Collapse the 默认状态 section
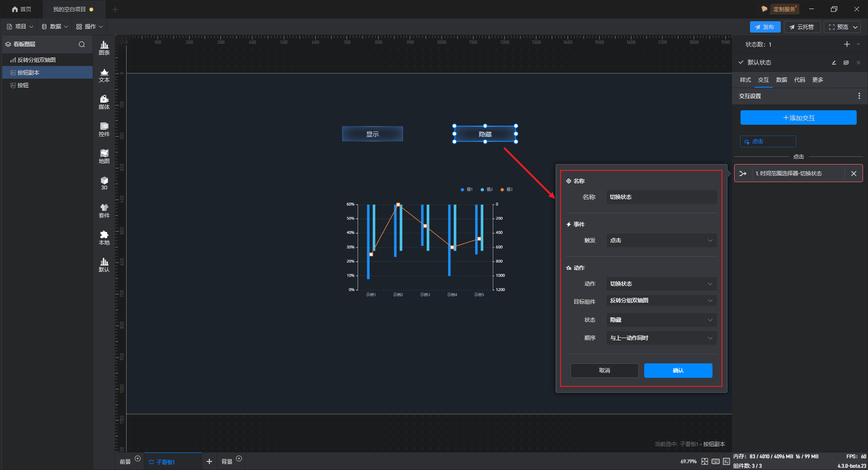868x470 pixels. tap(741, 62)
